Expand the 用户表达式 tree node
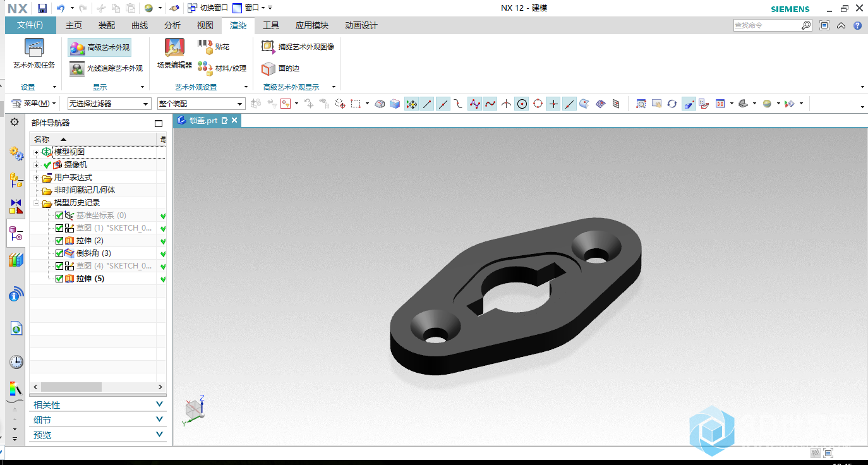Screen dimensions: 868x465 [37, 178]
